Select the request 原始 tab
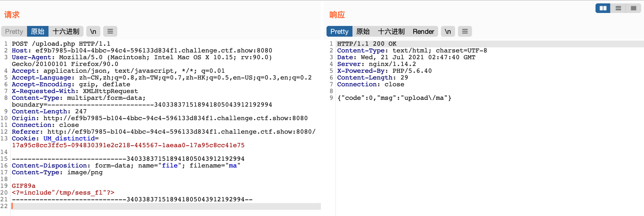 point(38,31)
